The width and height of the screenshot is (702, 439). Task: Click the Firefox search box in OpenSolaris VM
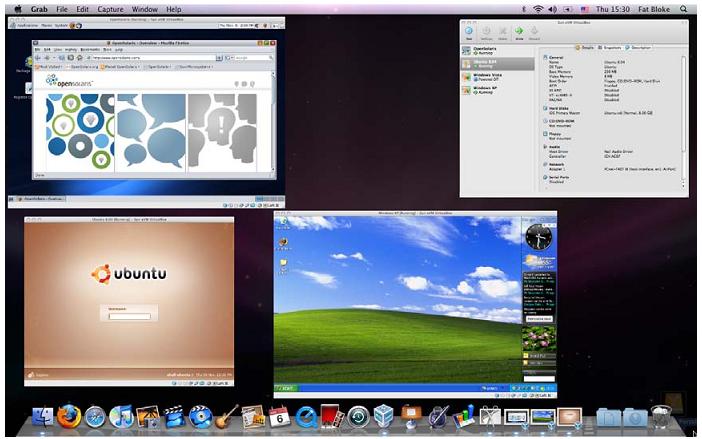coord(253,58)
